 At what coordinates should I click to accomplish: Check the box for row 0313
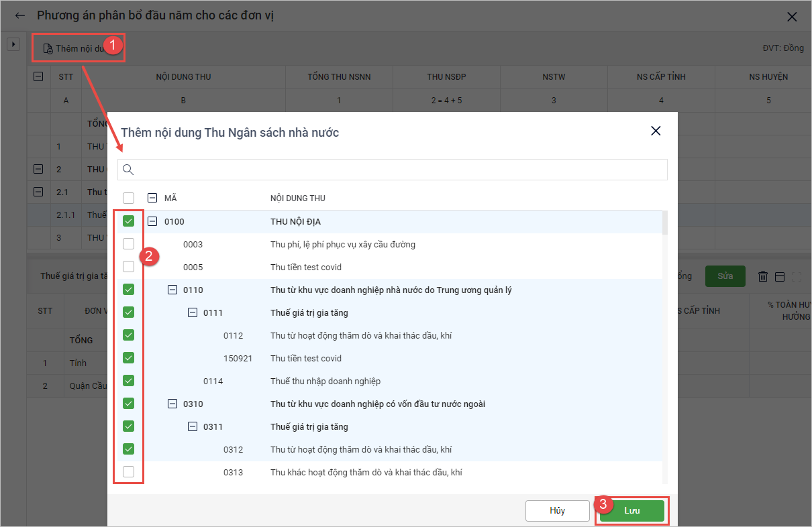click(129, 472)
